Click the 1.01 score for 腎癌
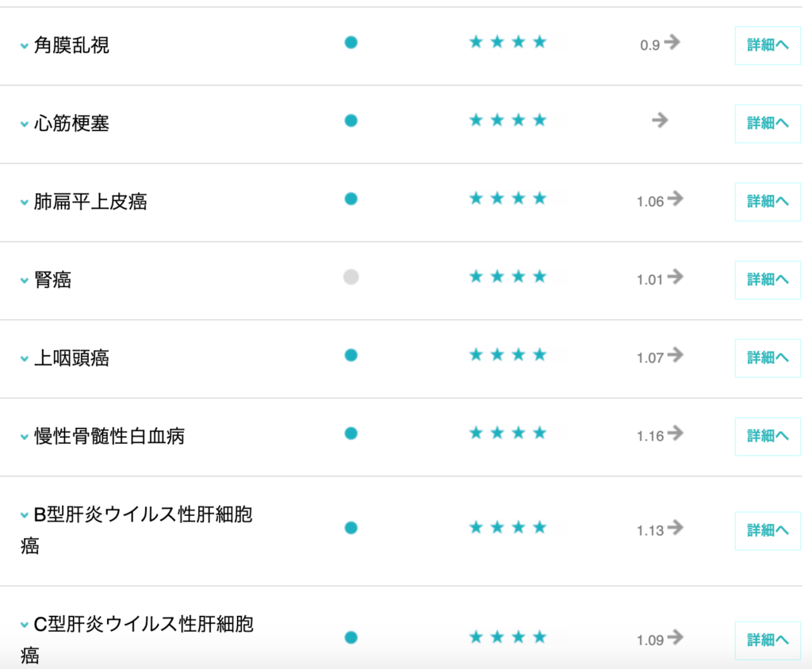 (649, 280)
